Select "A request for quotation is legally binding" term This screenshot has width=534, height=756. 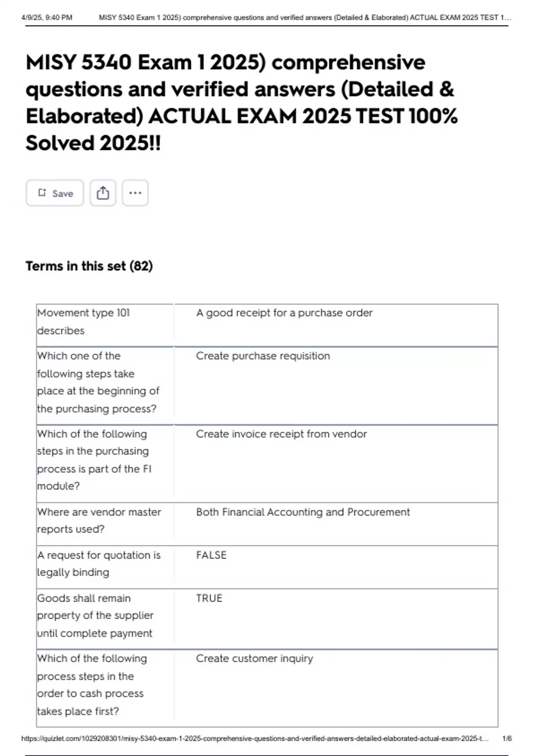click(x=98, y=563)
